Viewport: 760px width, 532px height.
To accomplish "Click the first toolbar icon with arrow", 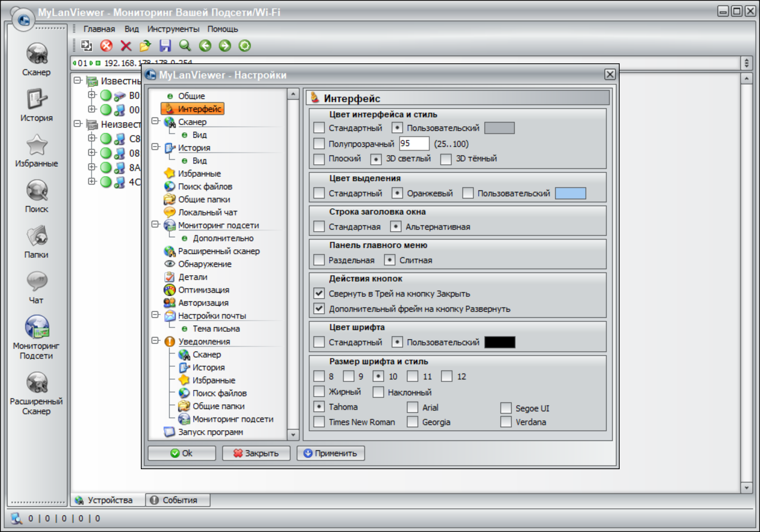I will pyautogui.click(x=87, y=46).
